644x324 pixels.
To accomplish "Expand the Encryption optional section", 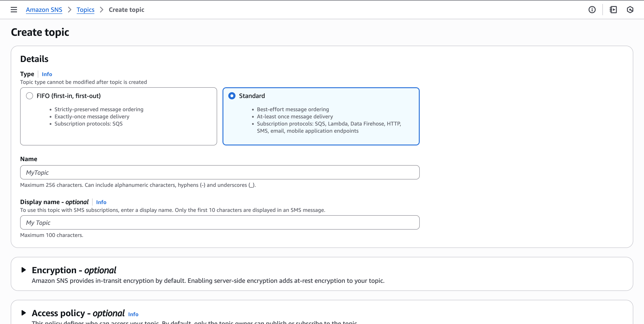I will point(24,270).
